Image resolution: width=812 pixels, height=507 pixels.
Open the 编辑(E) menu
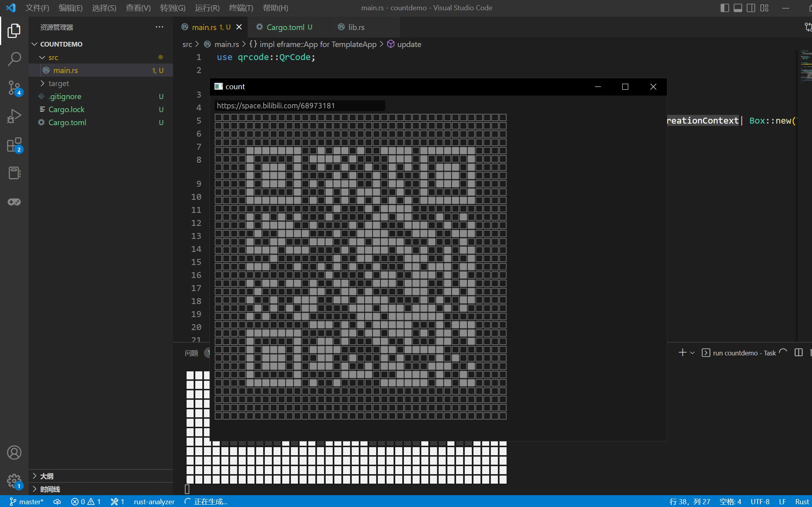[x=70, y=8]
